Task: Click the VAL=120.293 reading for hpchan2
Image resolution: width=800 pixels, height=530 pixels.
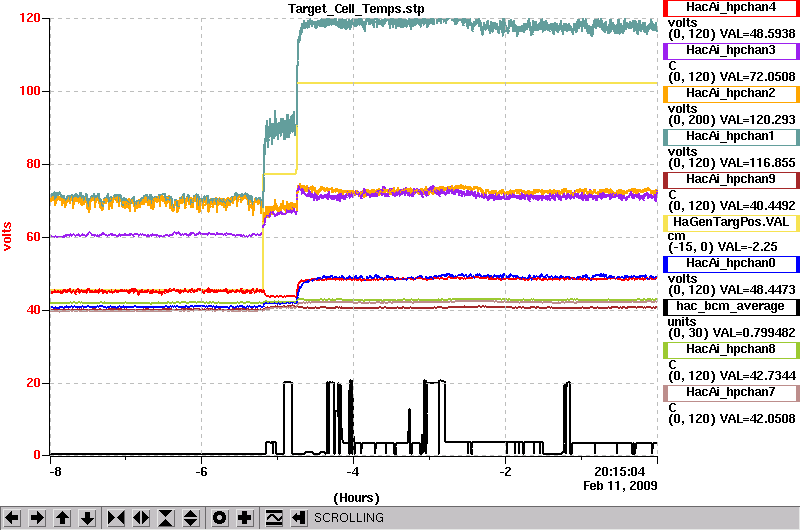Action: (757, 120)
